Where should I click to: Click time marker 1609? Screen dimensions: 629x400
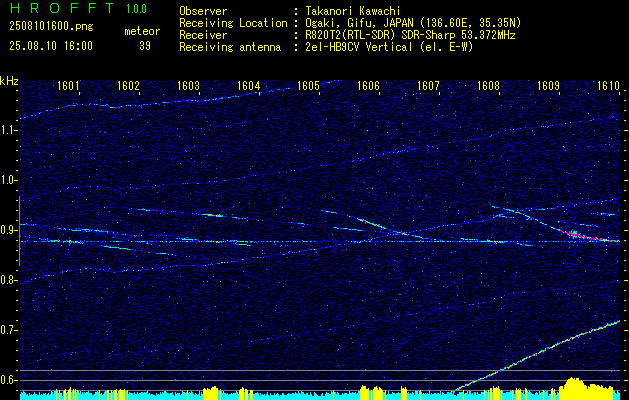[x=548, y=85]
